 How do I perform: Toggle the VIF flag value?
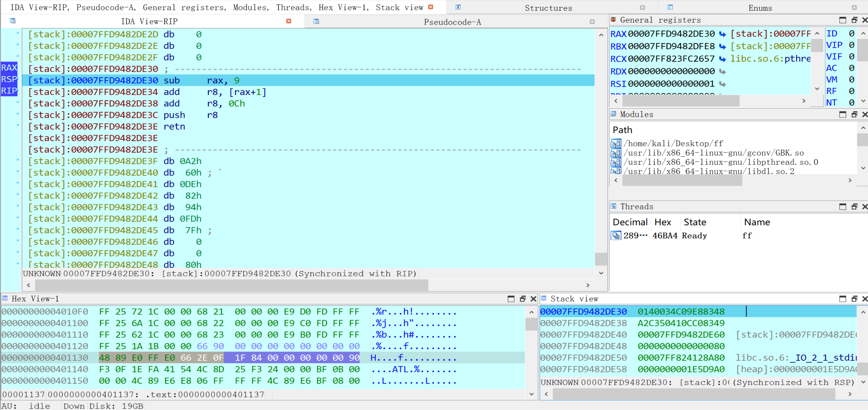pos(851,57)
